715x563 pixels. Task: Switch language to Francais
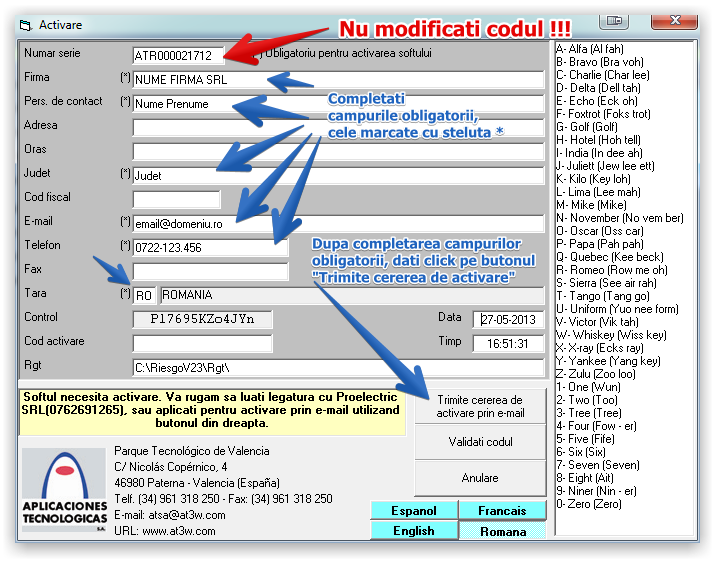(x=502, y=511)
